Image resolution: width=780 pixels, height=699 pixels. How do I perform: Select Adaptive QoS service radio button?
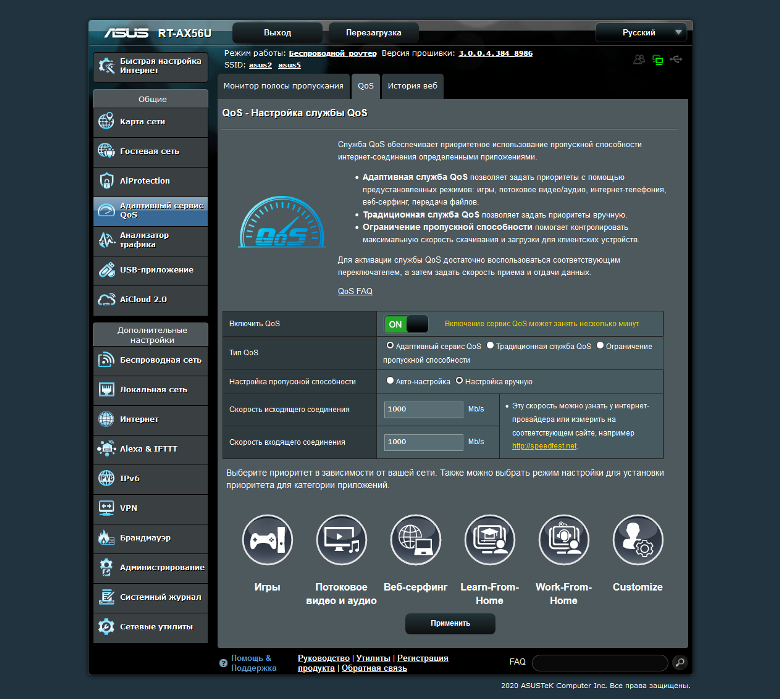(390, 345)
